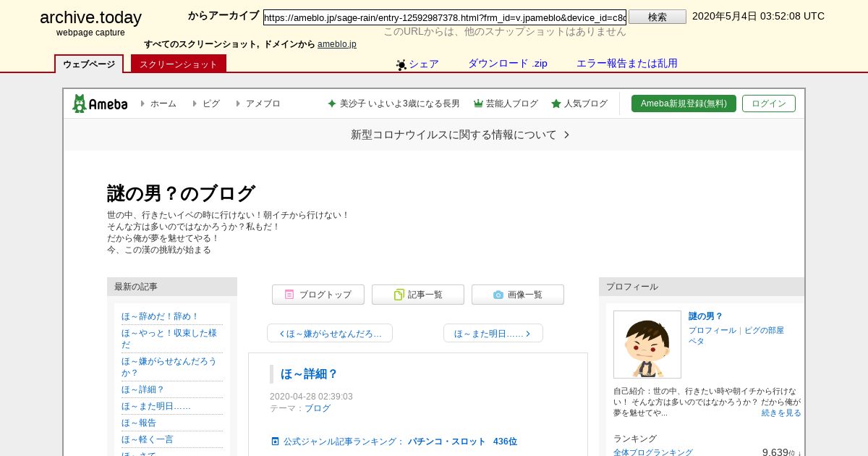
Task: Open 美沙子 いよいよ3歳になる長男 headline
Action: [x=400, y=104]
